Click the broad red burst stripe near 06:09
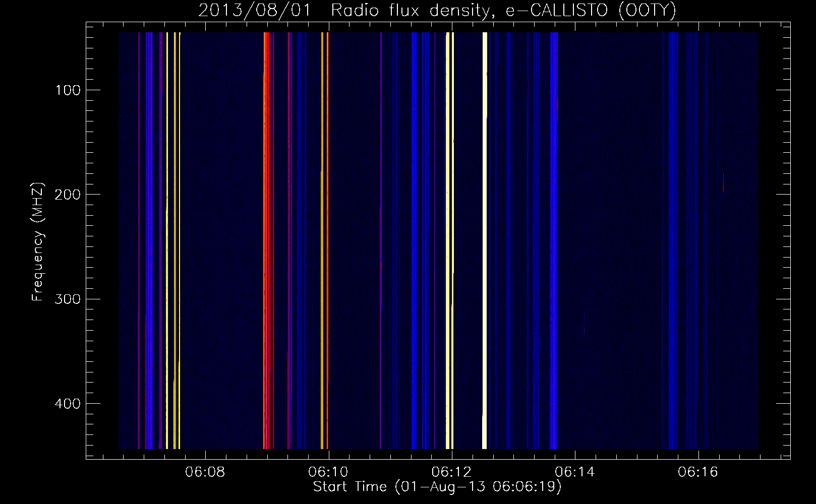Screen dimensions: 816x504 click(x=267, y=240)
